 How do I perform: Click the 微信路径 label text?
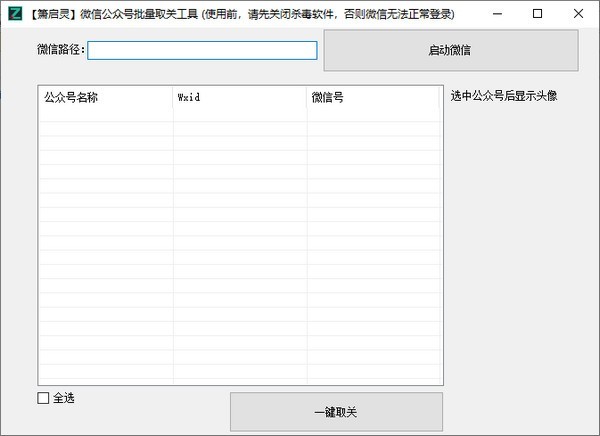coord(61,49)
